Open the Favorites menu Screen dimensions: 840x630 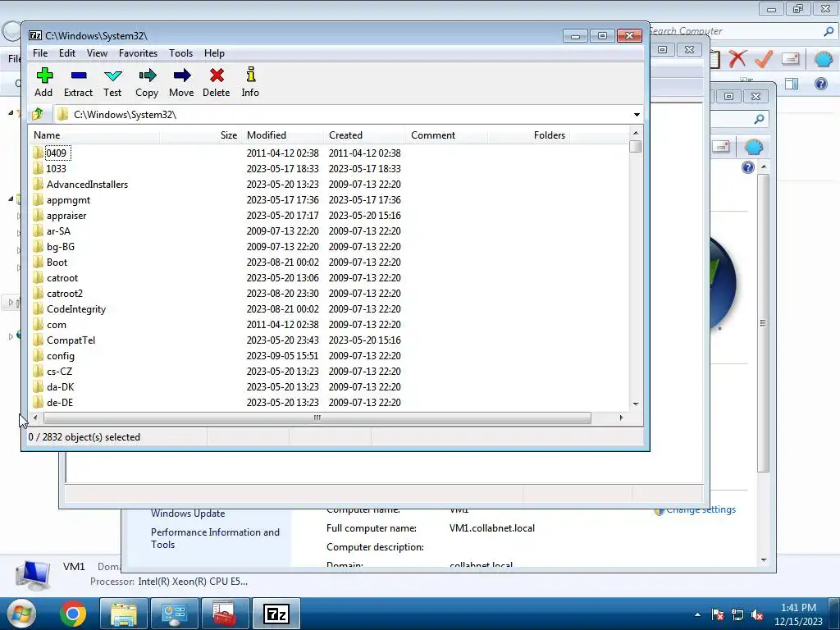[x=138, y=53]
